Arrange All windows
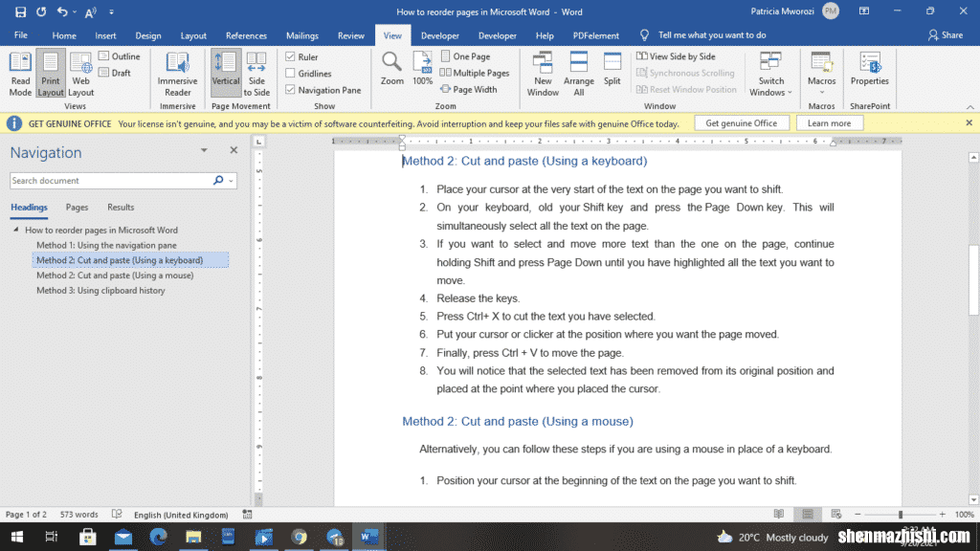Screen dimensions: 980x551 pos(579,74)
